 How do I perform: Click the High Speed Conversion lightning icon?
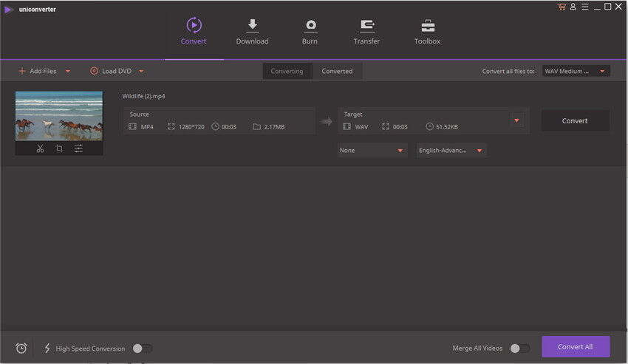47,348
